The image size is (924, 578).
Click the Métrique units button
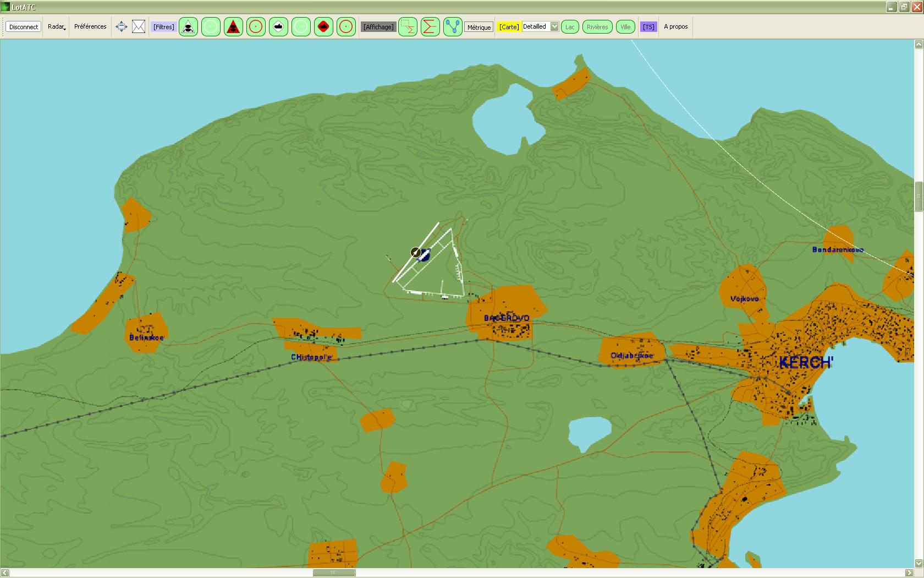pos(479,27)
